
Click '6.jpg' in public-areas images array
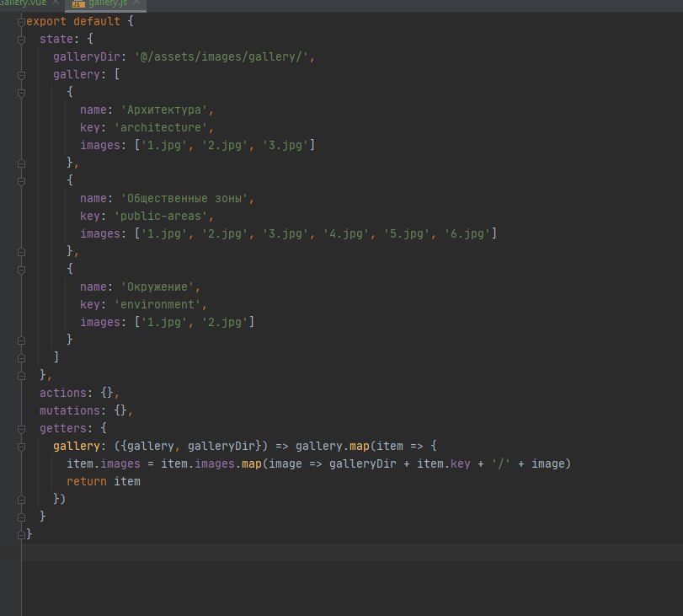point(467,233)
